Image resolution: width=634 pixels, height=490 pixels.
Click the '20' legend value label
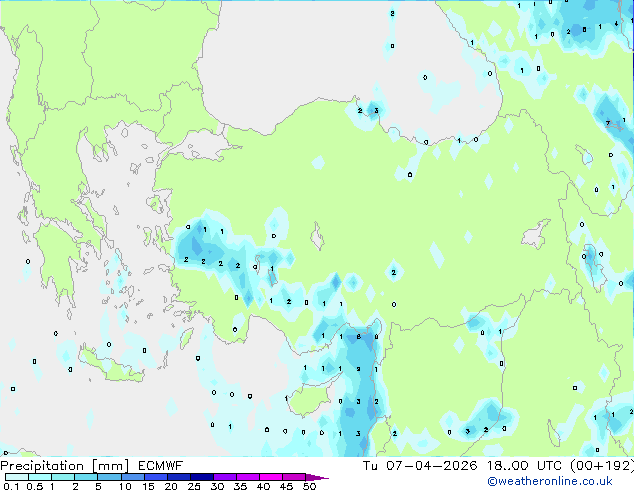(171, 486)
